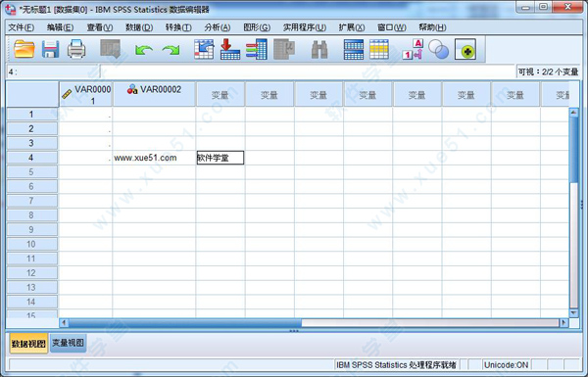The image size is (588, 377).
Task: Open the 实用程序(U) menu
Action: click(x=305, y=27)
